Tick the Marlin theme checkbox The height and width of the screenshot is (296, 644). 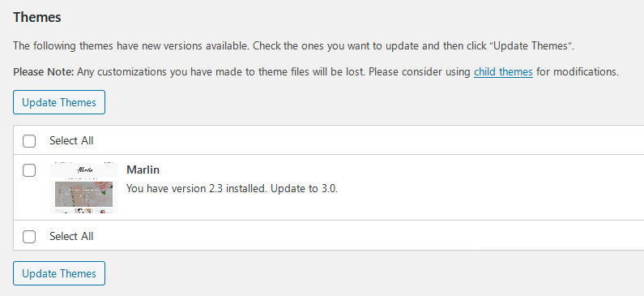(29, 169)
